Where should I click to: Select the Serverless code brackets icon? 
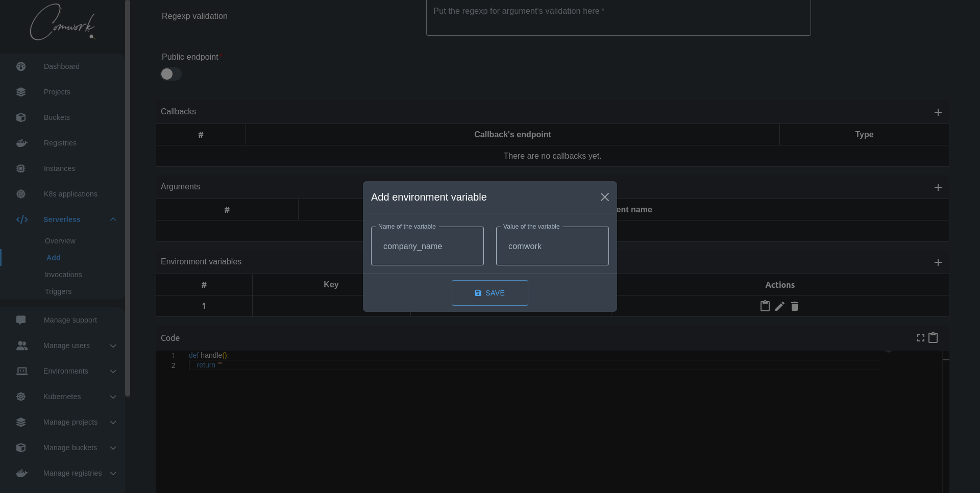(x=22, y=219)
